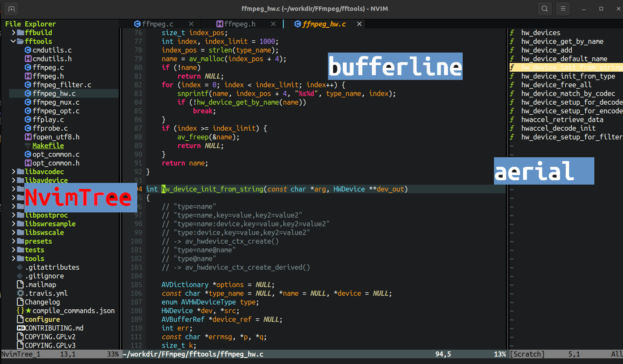Open COPYING.GPLv2 in the file tree
Image resolution: width=623 pixels, height=364 pixels.
point(50,337)
